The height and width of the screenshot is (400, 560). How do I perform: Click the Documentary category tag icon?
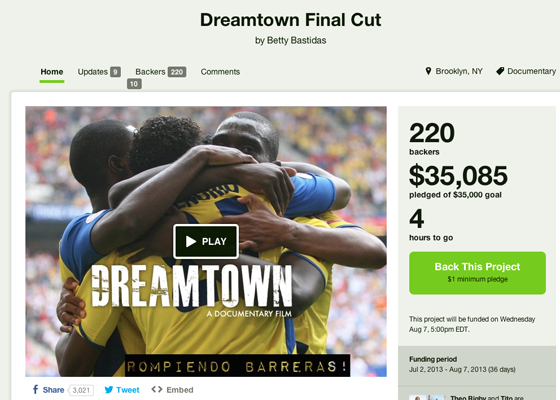[500, 71]
